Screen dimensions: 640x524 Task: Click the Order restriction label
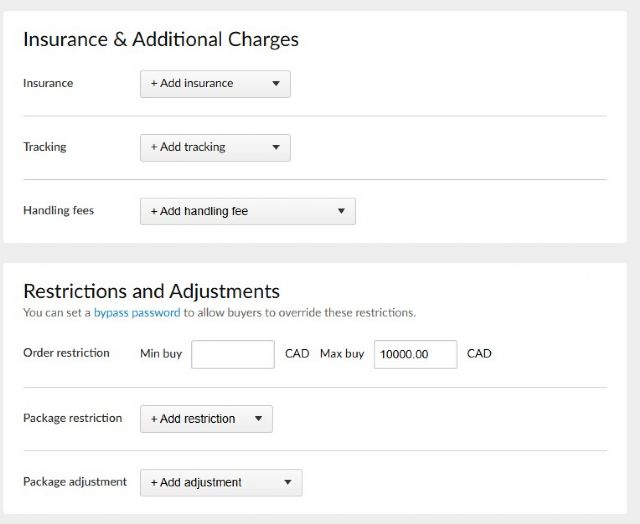coord(66,353)
